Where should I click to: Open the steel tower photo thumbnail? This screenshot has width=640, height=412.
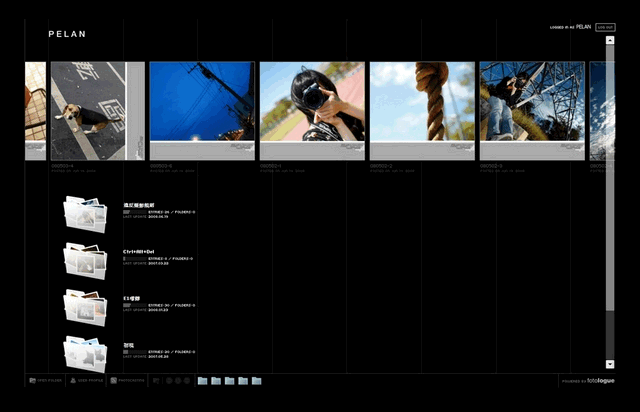(x=532, y=111)
